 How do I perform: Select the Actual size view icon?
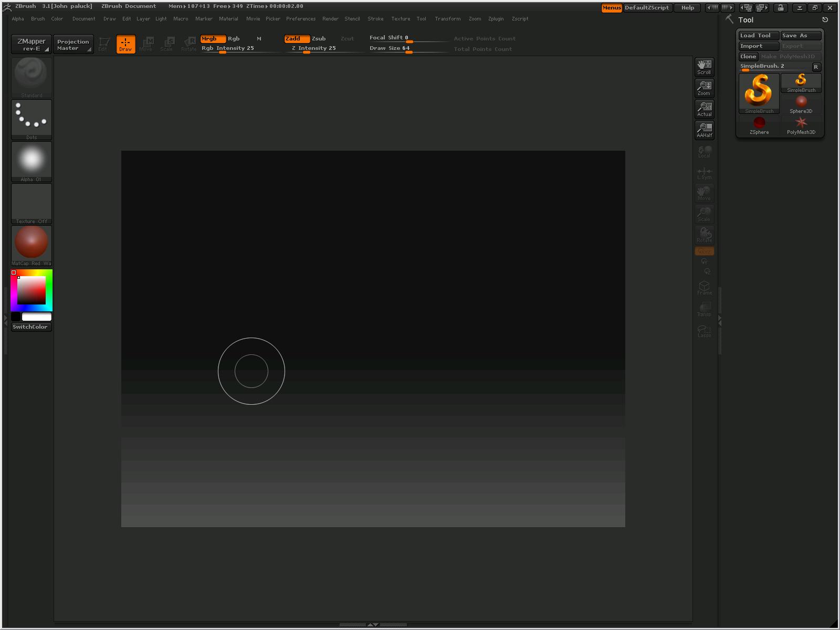tap(704, 109)
